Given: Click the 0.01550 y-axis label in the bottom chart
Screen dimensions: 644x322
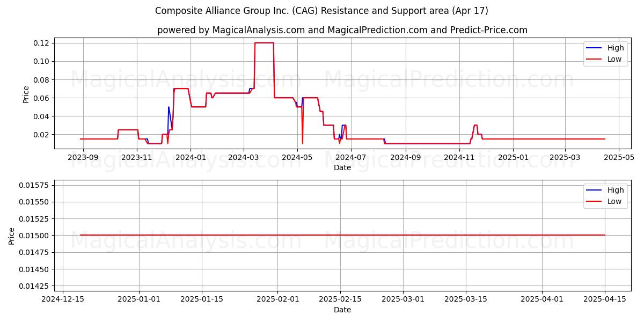Looking at the screenshot, I should tap(34, 202).
